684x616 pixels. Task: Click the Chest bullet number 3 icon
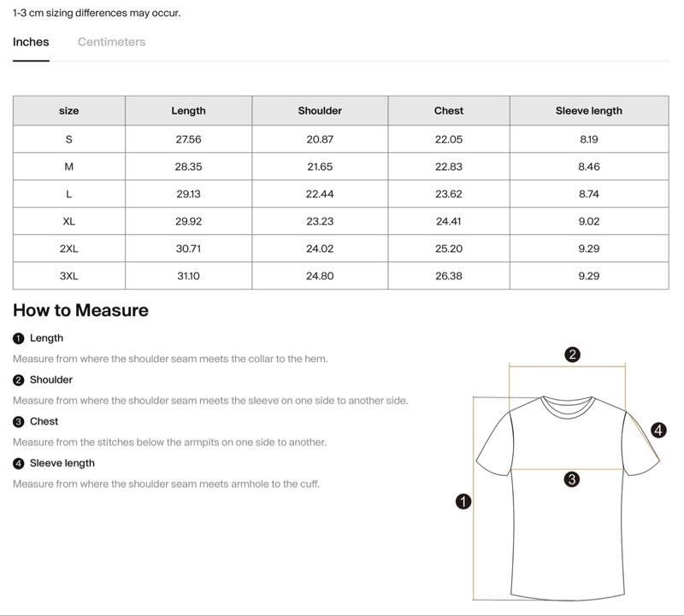[19, 422]
